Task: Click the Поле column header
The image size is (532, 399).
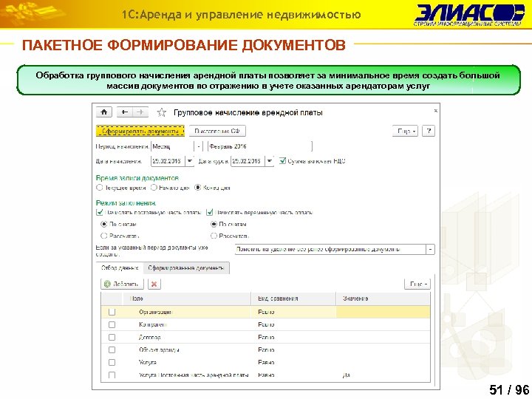Action: pyautogui.click(x=186, y=299)
